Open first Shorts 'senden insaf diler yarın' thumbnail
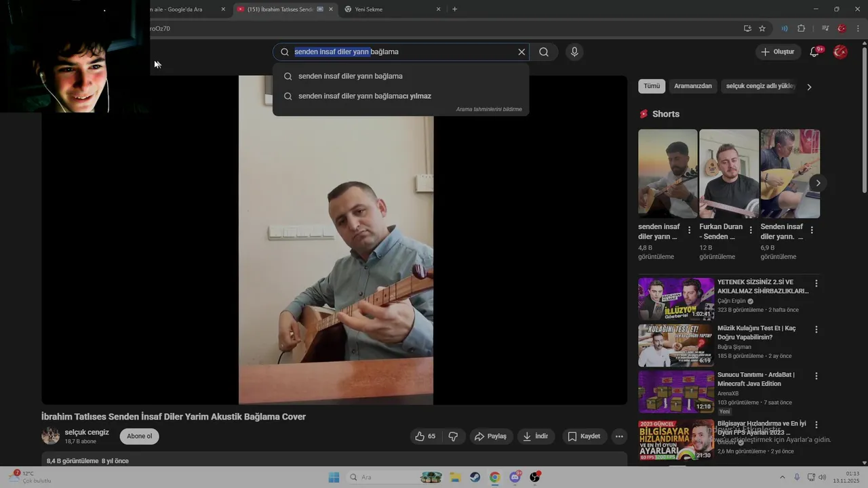Viewport: 868px width, 488px height. [x=667, y=174]
